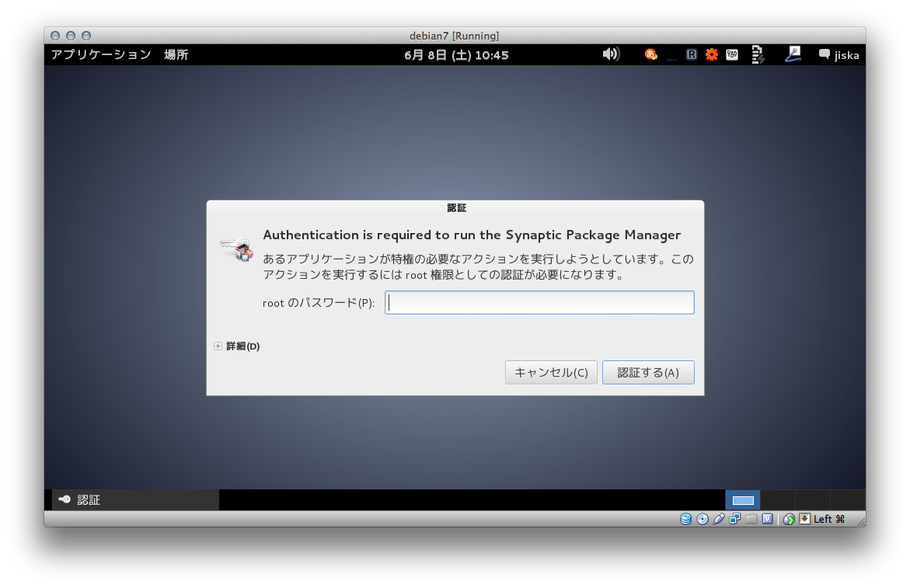Expand the 詳細(D) details section

(x=237, y=346)
